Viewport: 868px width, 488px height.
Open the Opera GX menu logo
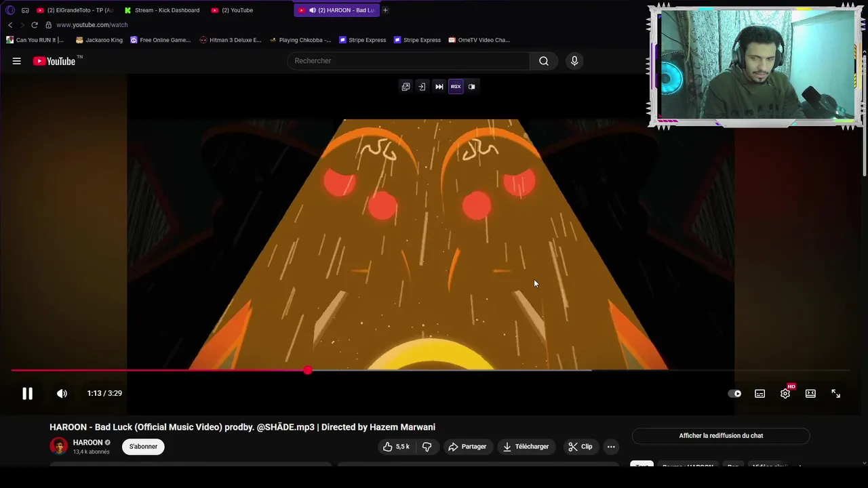[10, 10]
